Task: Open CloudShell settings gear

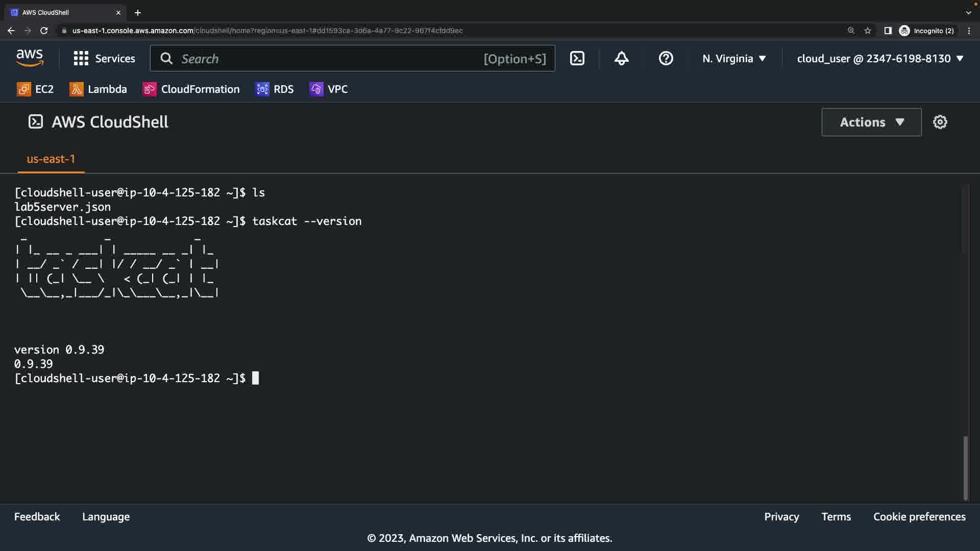Action: click(940, 122)
